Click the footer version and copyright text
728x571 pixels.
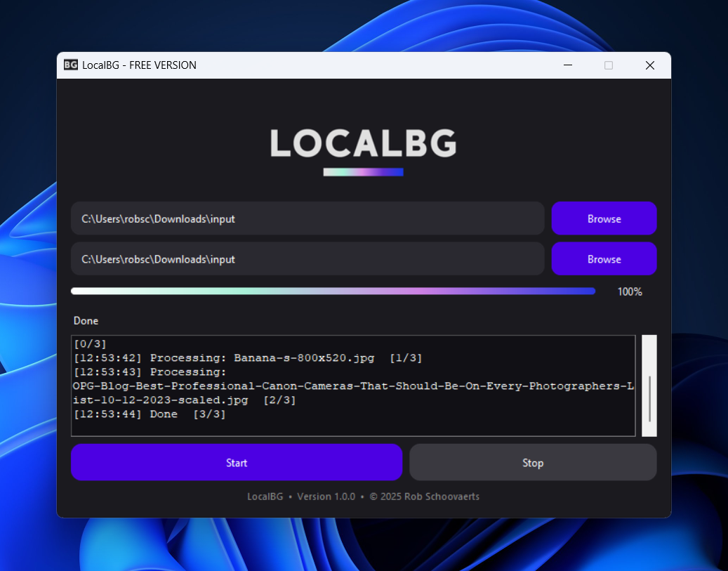pos(363,497)
